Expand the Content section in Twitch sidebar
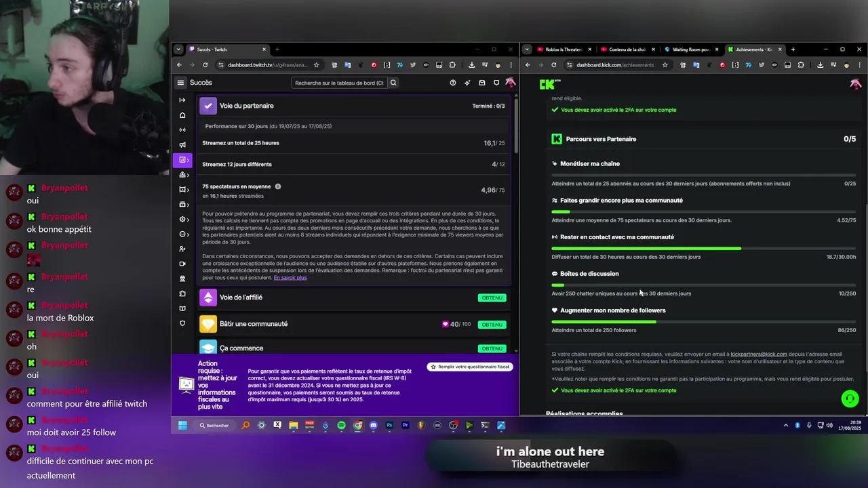 point(182,190)
